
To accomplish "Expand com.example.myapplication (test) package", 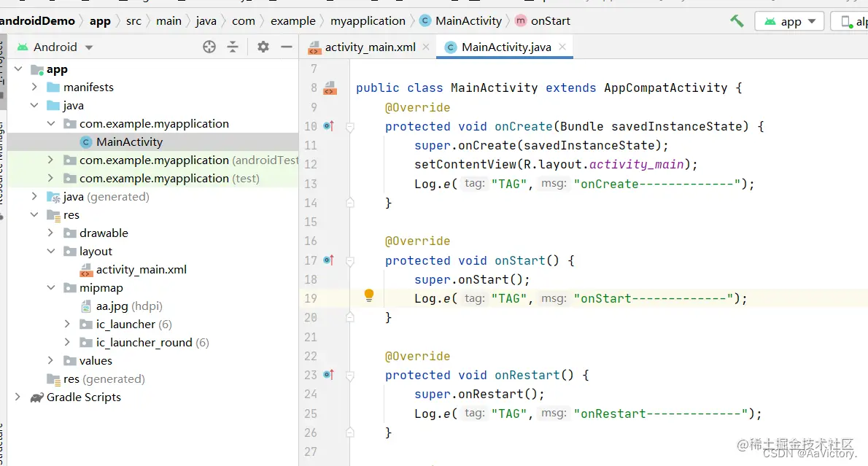I will pos(51,178).
